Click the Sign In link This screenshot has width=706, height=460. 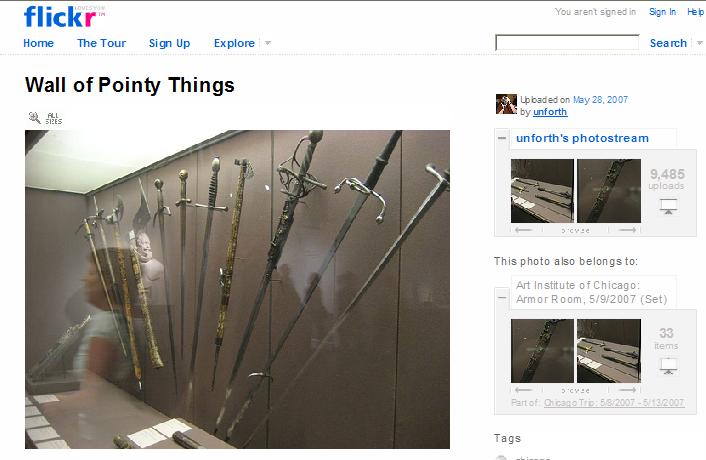[x=662, y=12]
